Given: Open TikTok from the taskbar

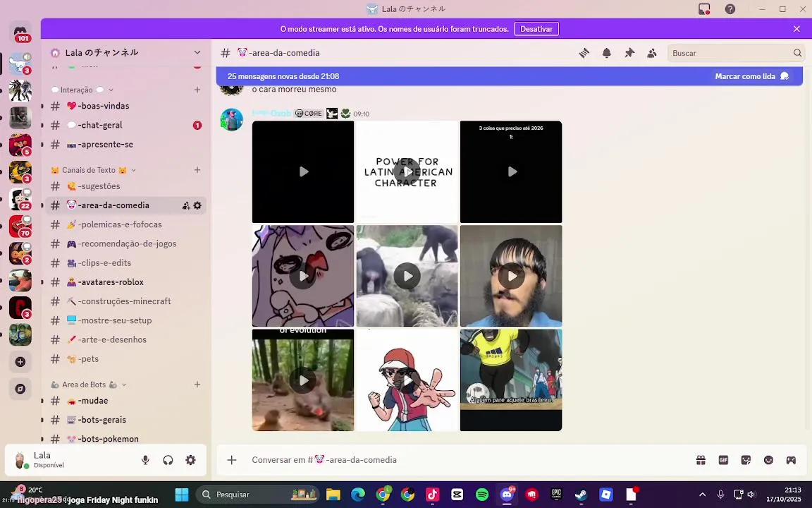Looking at the screenshot, I should (432, 495).
